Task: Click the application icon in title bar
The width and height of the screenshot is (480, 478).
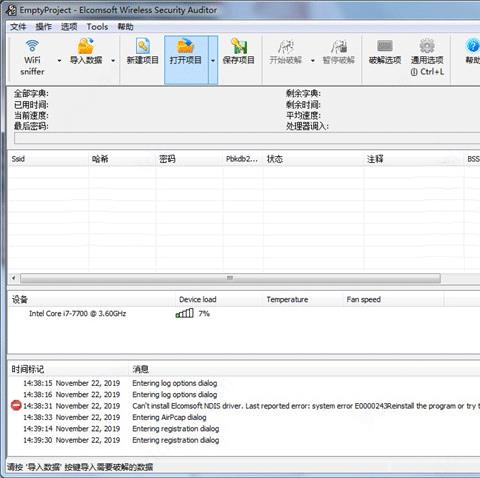Action: [11, 10]
